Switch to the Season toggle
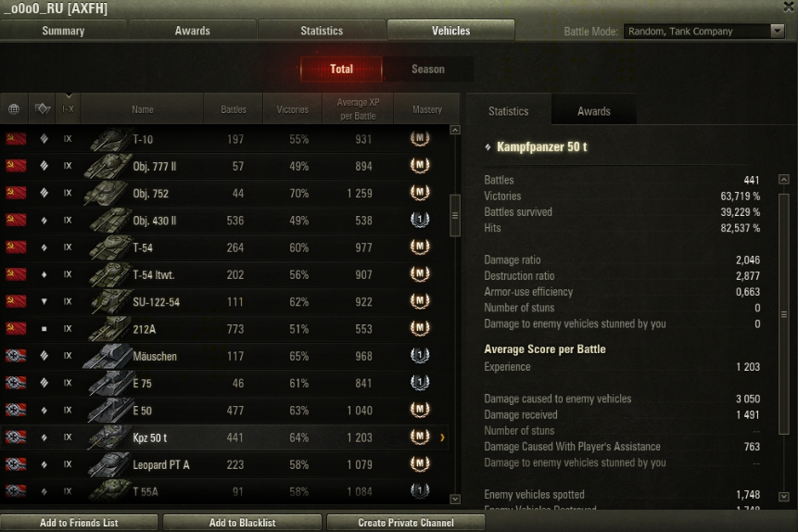 [428, 69]
